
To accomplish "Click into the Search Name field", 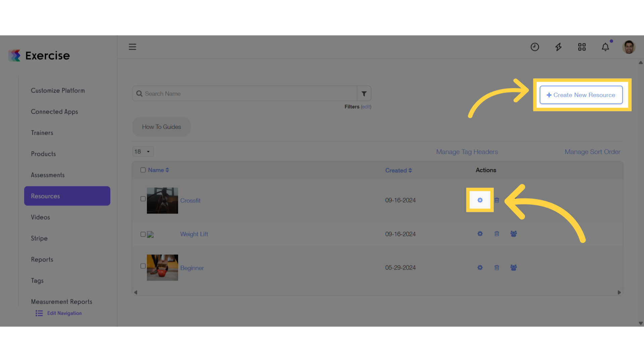I will coord(245,94).
